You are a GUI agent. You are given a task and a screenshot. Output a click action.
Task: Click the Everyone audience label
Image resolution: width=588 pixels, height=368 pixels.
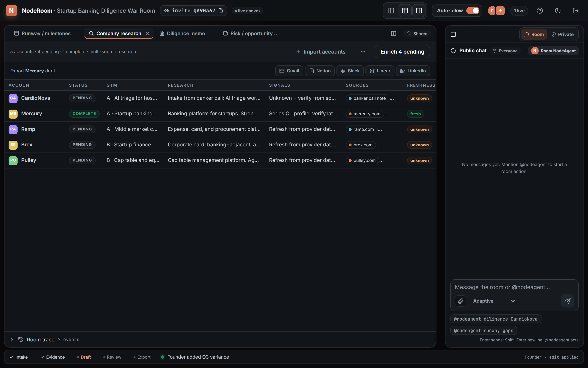coord(505,51)
